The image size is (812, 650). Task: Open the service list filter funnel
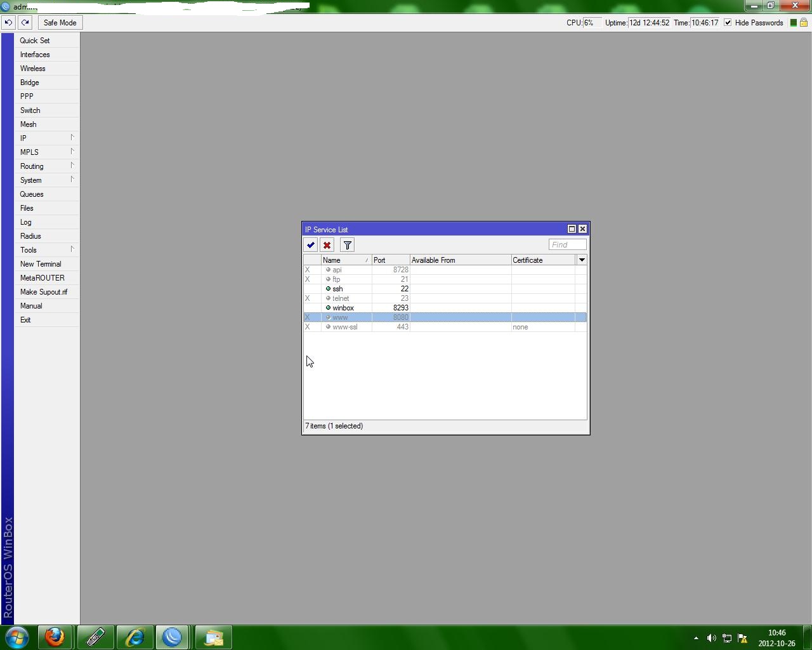click(347, 244)
